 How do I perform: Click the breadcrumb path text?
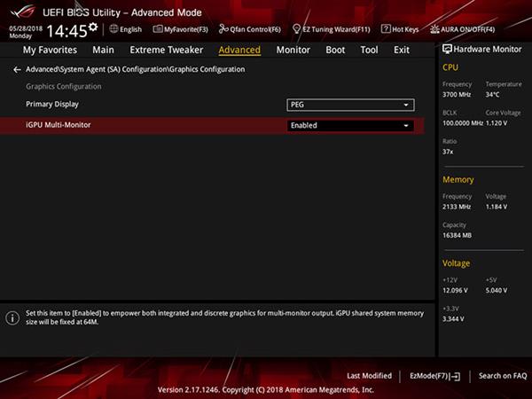click(136, 69)
